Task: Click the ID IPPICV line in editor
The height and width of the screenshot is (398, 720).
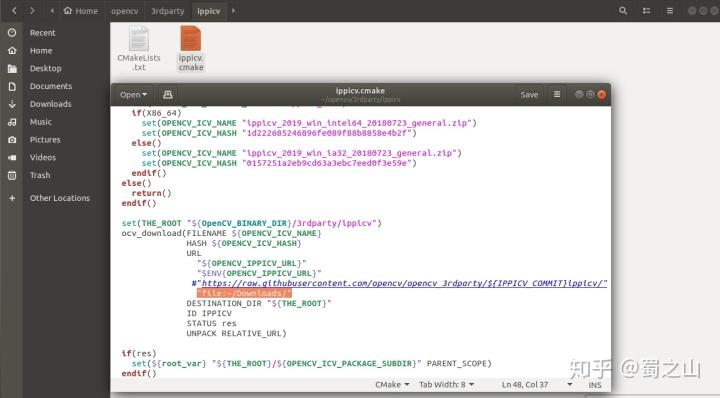Action: 209,314
